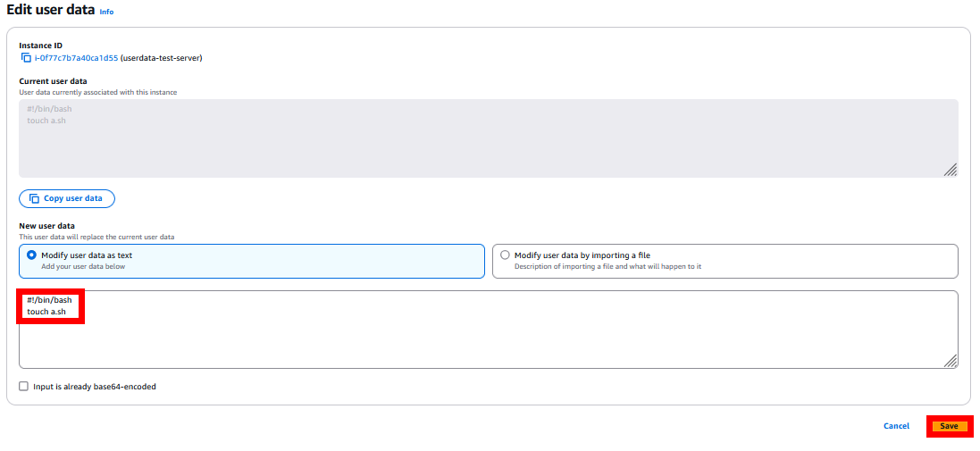Grab the resize handle of New user data box

pos(950,361)
